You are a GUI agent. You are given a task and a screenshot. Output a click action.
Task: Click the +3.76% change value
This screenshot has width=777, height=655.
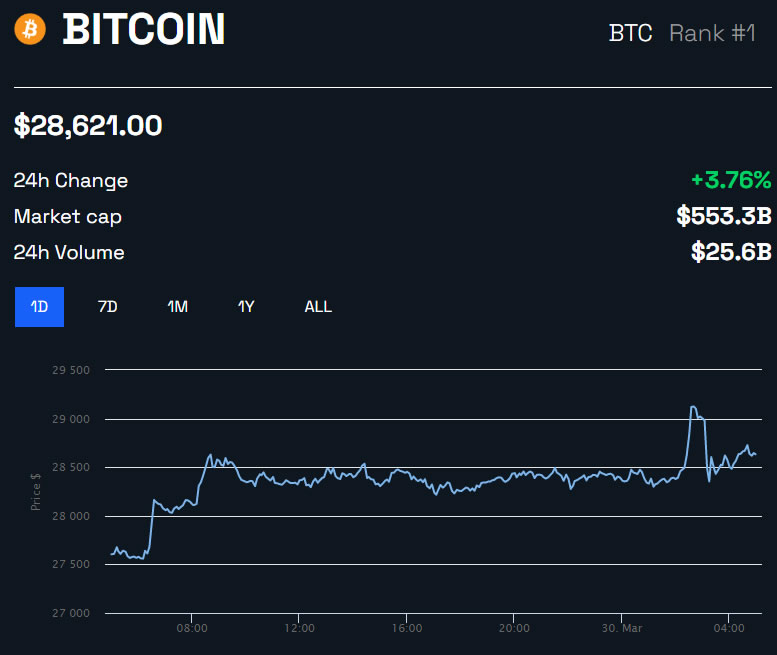point(731,181)
